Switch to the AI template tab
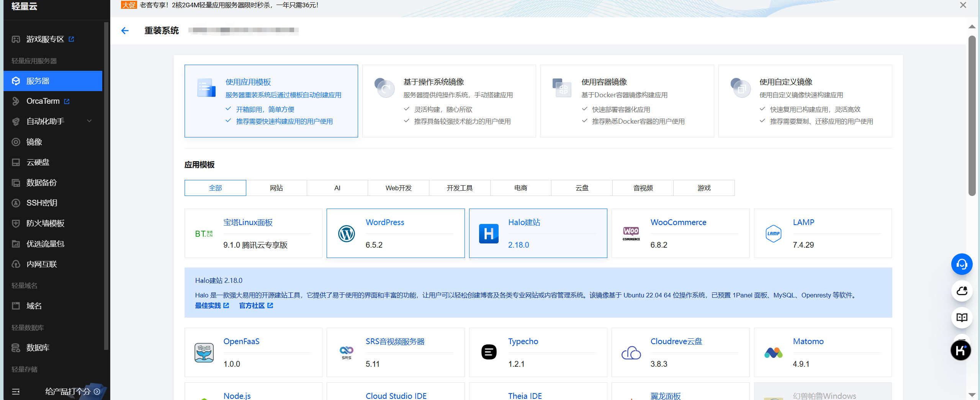Image resolution: width=980 pixels, height=400 pixels. 337,188
